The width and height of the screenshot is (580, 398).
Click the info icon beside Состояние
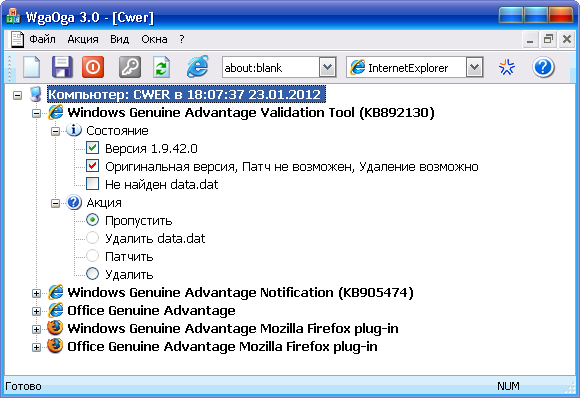tap(74, 130)
